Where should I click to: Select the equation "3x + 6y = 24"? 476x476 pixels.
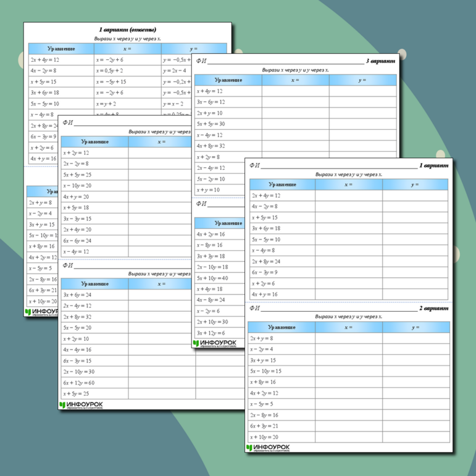pyautogui.click(x=77, y=295)
